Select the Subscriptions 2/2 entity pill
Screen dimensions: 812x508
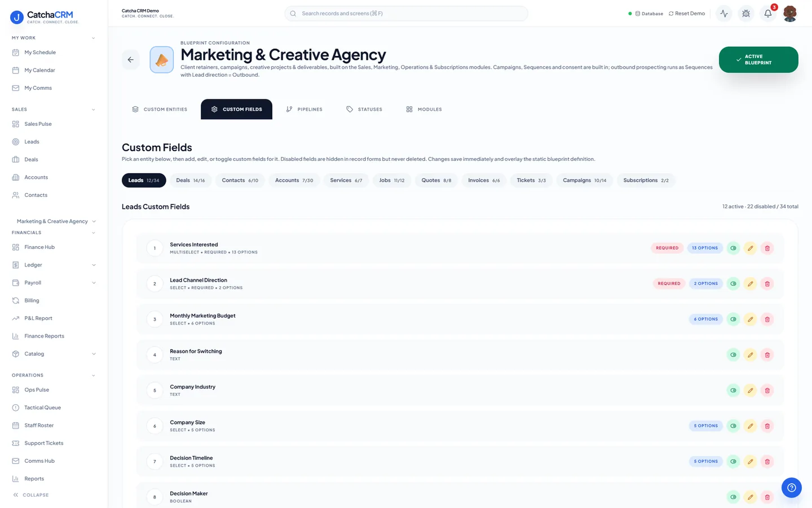(x=646, y=181)
